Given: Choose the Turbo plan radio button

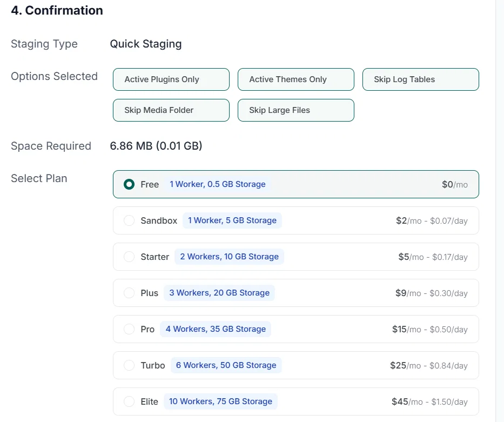Looking at the screenshot, I should click(129, 365).
